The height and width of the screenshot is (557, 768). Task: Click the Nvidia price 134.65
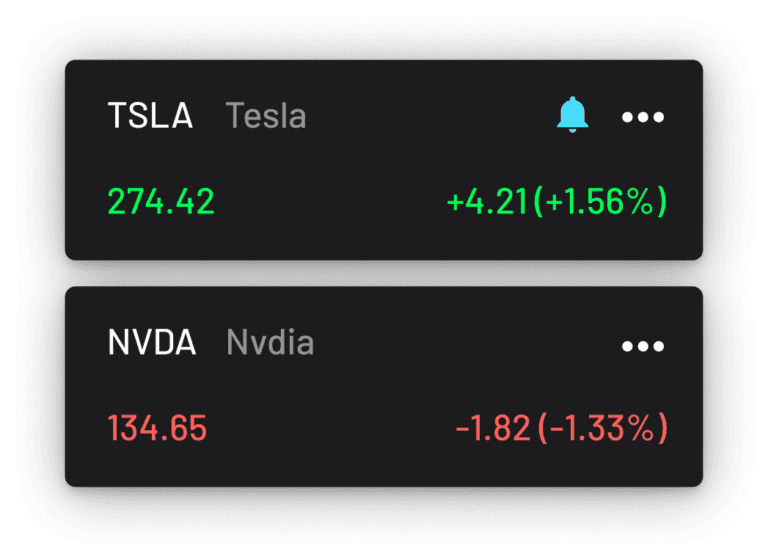pyautogui.click(x=157, y=428)
